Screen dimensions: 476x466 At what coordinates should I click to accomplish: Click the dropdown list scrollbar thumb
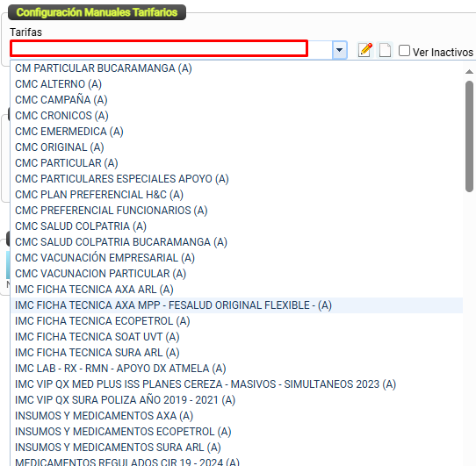tap(469, 137)
